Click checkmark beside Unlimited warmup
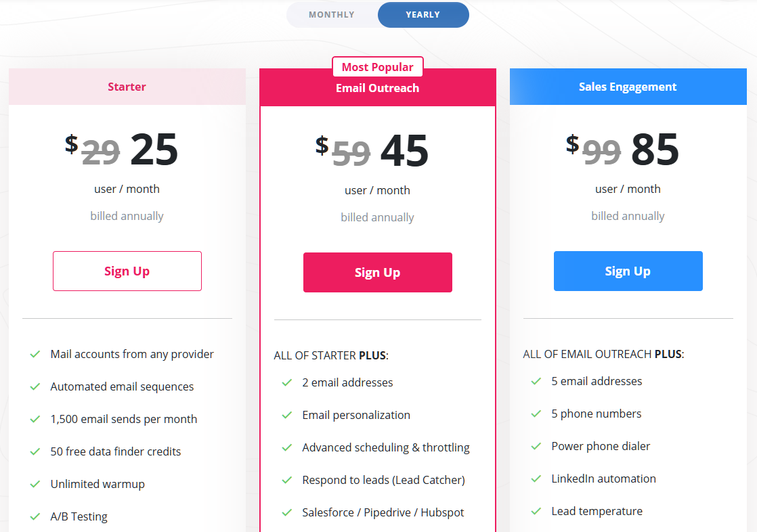Image resolution: width=757 pixels, height=532 pixels. tap(35, 484)
